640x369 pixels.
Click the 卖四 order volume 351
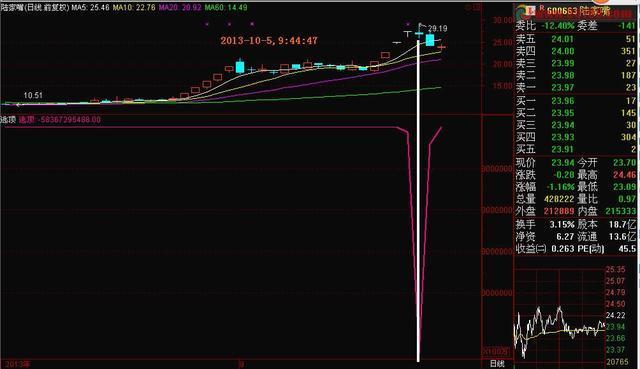pos(628,51)
